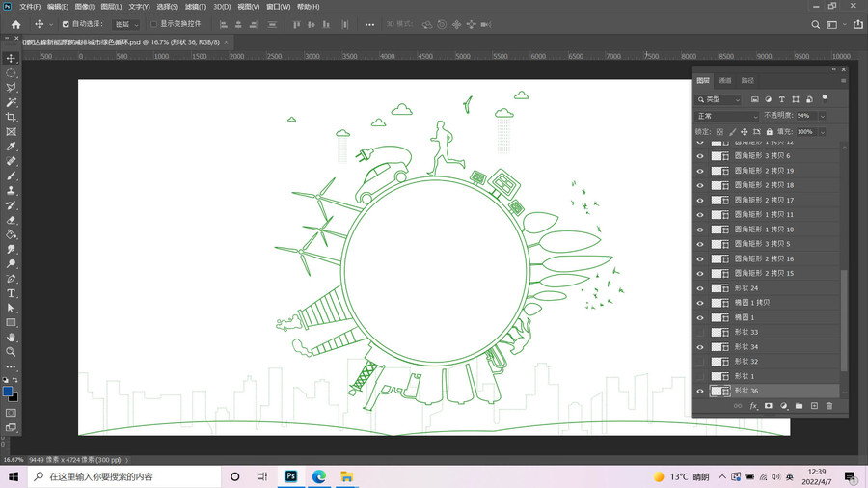The height and width of the screenshot is (488, 868).
Task: Toggle the layer filter on/off switch
Action: pyautogui.click(x=825, y=99)
